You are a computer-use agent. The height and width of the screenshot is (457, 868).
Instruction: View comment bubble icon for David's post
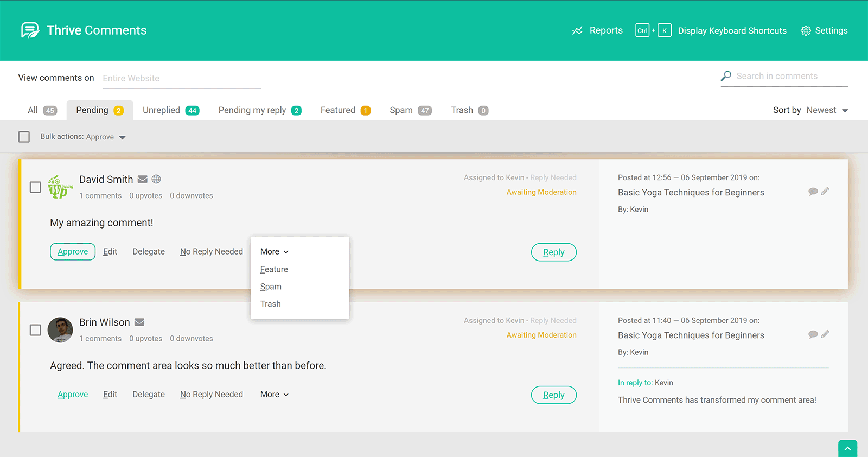point(813,192)
